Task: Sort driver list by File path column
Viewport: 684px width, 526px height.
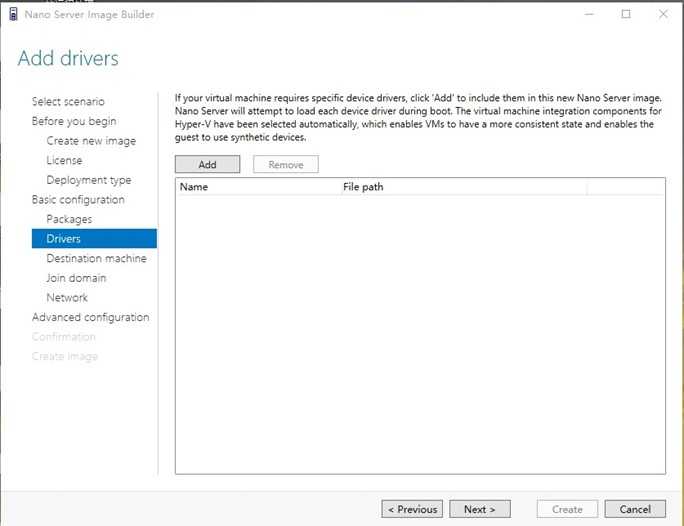Action: (x=464, y=187)
